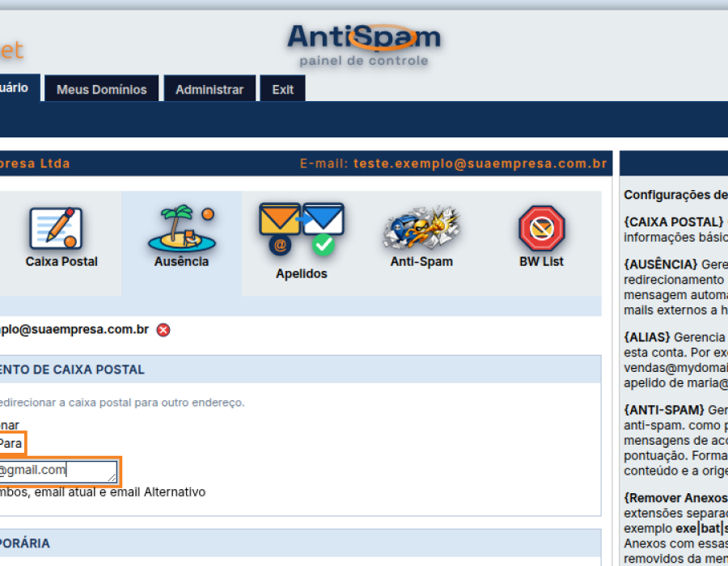Click the Anti-Spam label
The height and width of the screenshot is (566, 728).
pos(421,262)
